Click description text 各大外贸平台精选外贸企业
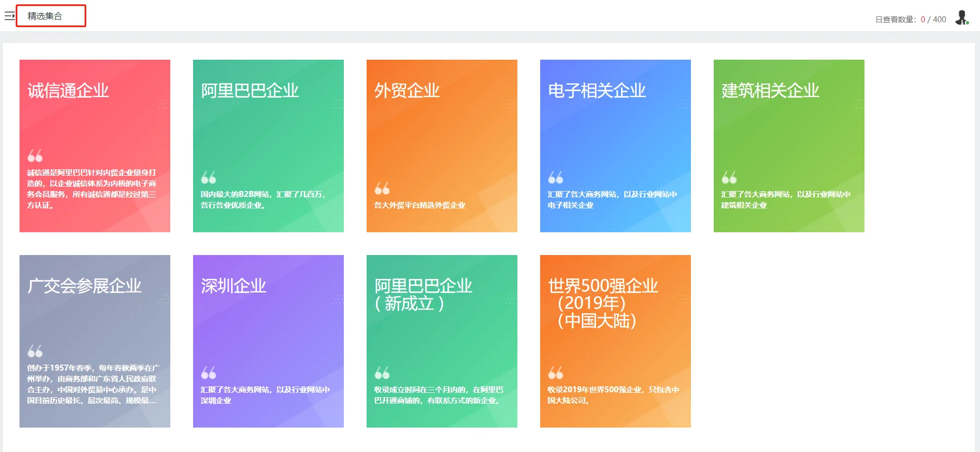980x452 pixels. pyautogui.click(x=420, y=205)
